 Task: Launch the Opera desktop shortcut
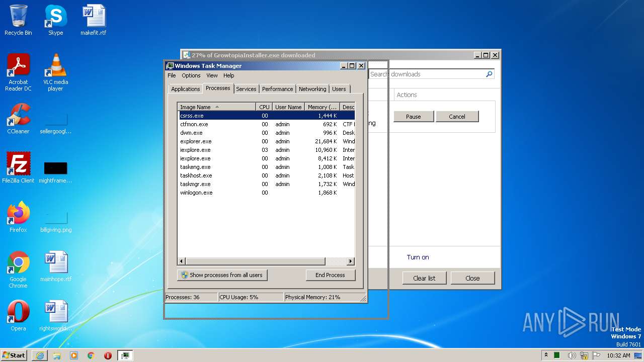click(18, 316)
